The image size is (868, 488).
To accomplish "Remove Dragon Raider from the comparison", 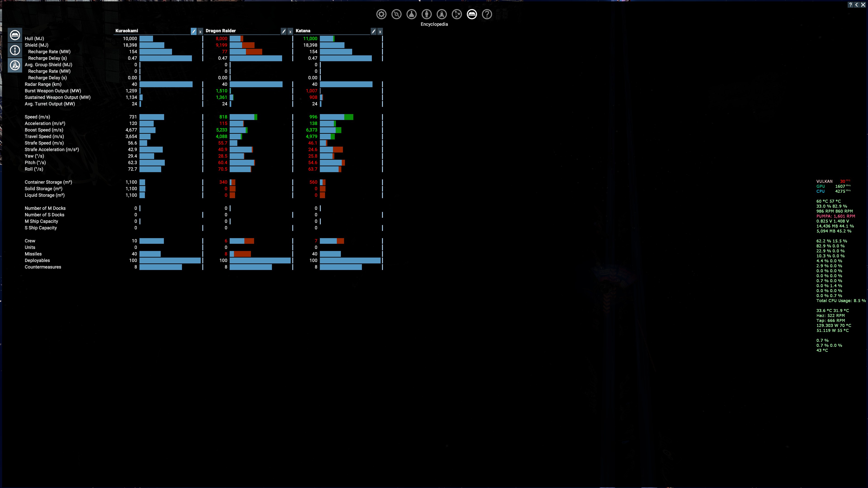I will (290, 32).
